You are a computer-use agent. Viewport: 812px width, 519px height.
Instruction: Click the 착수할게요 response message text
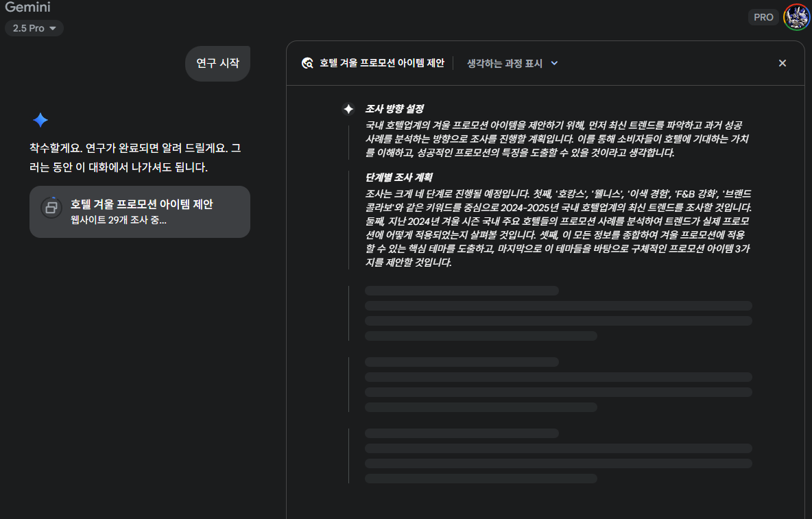coord(135,158)
